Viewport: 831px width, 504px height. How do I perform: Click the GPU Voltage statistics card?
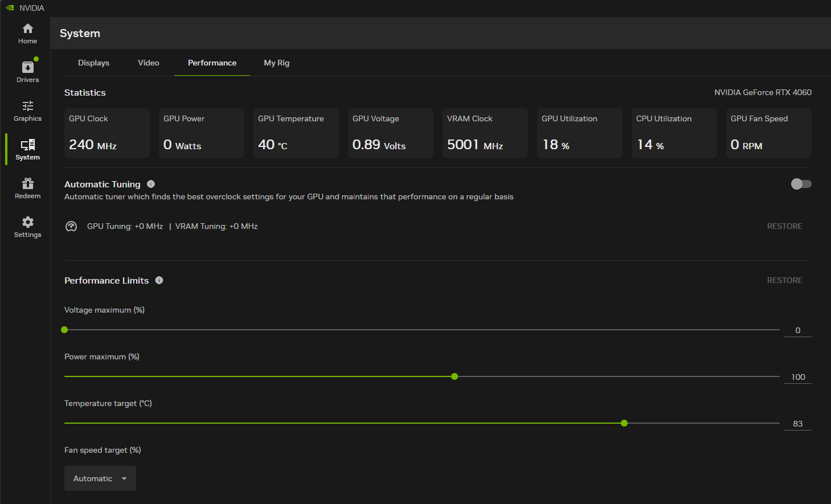(391, 133)
